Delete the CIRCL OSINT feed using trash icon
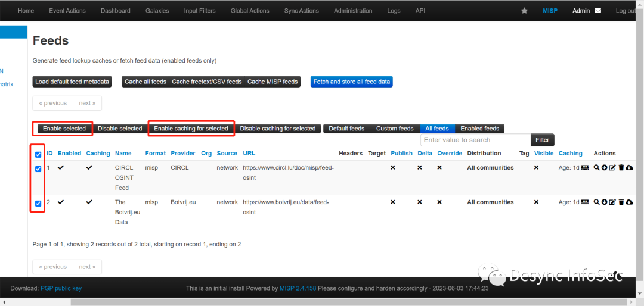644x306 pixels. click(621, 167)
